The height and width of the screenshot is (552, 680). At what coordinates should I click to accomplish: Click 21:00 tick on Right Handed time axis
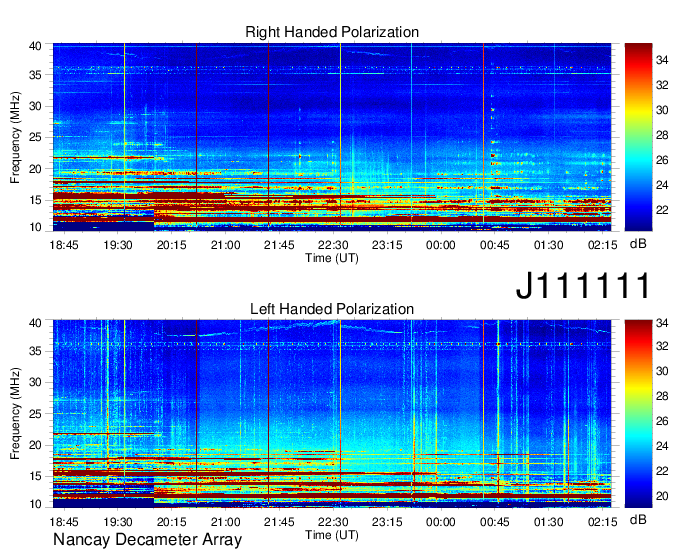point(226,245)
